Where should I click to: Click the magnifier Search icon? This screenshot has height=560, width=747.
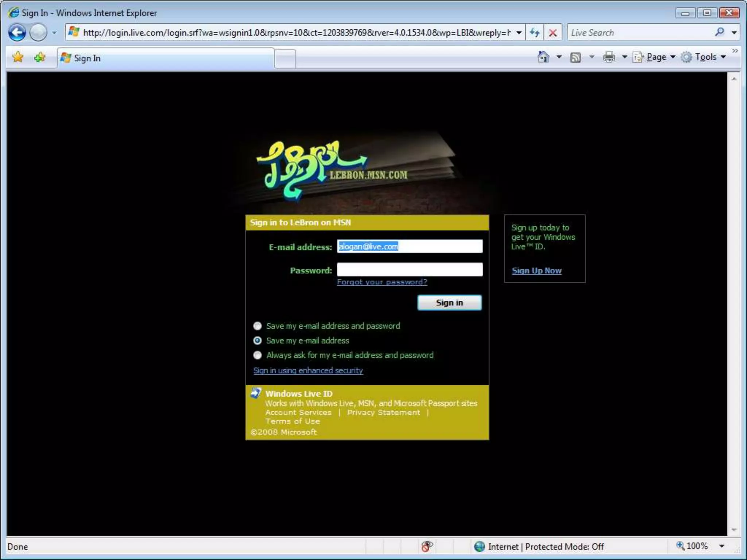click(x=719, y=32)
